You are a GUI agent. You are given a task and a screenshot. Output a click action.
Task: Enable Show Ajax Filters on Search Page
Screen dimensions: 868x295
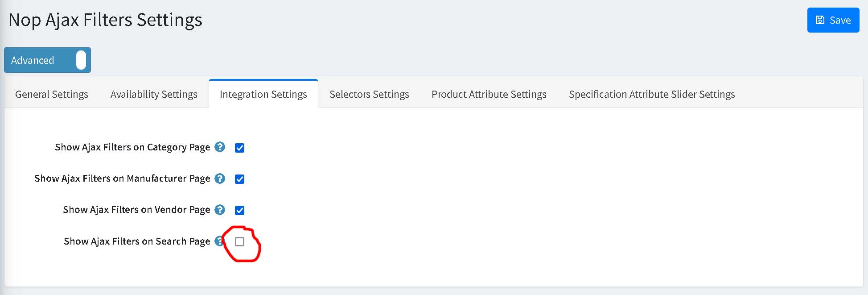tap(239, 241)
